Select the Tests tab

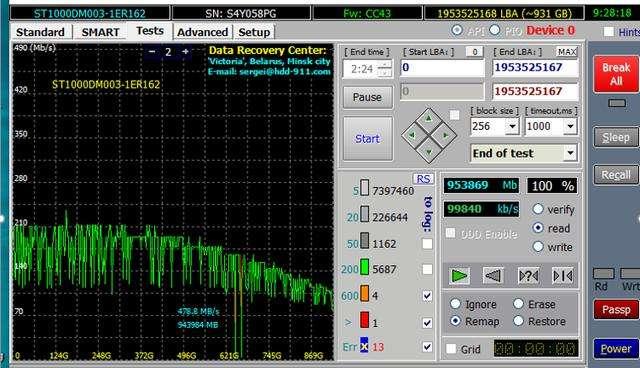tap(150, 31)
